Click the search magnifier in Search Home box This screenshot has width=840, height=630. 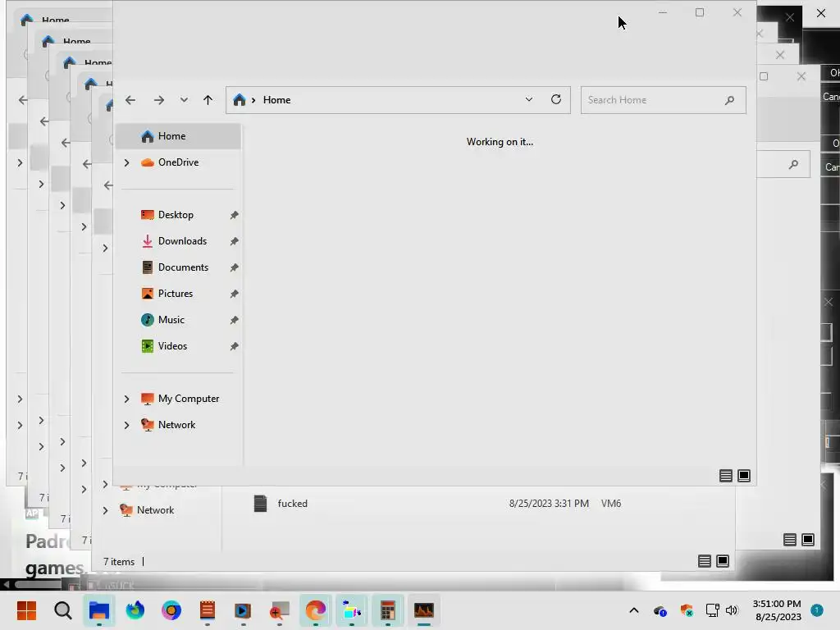(x=729, y=100)
